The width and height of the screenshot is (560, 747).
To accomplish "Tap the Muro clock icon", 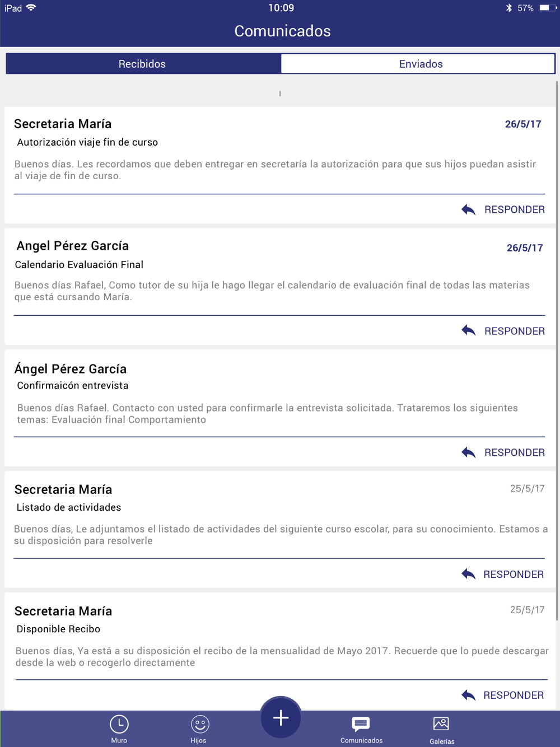I will (119, 724).
